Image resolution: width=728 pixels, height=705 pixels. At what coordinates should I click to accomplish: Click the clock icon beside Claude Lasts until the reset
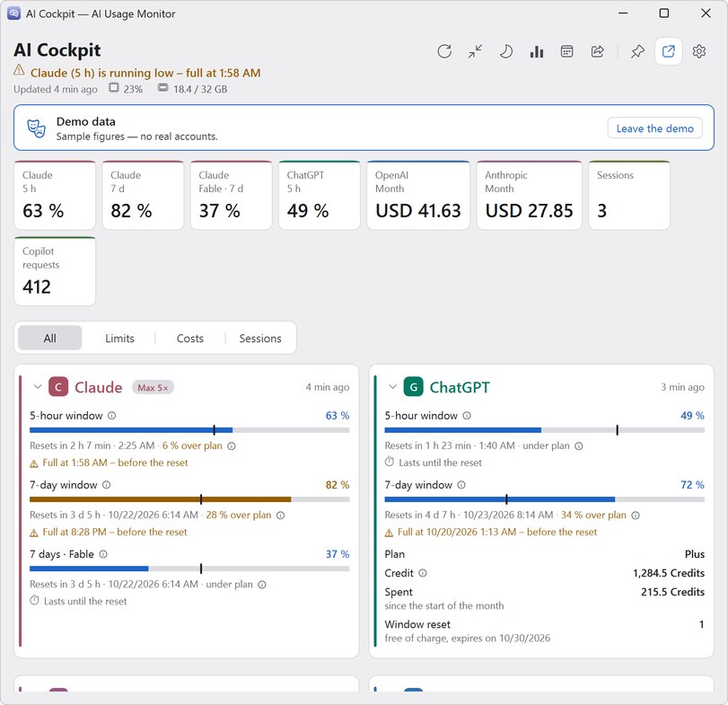point(34,601)
